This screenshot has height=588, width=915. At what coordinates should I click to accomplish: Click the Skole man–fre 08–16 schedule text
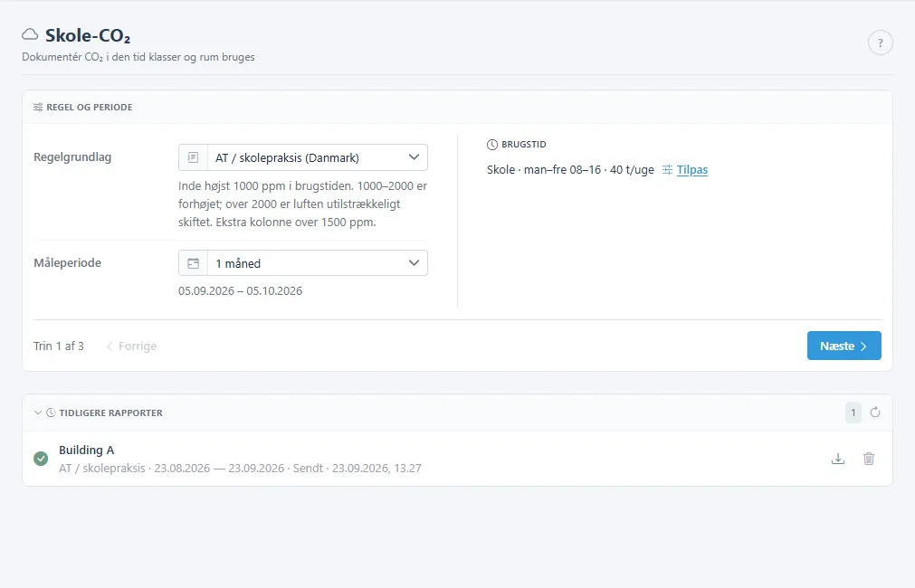pyautogui.click(x=570, y=170)
